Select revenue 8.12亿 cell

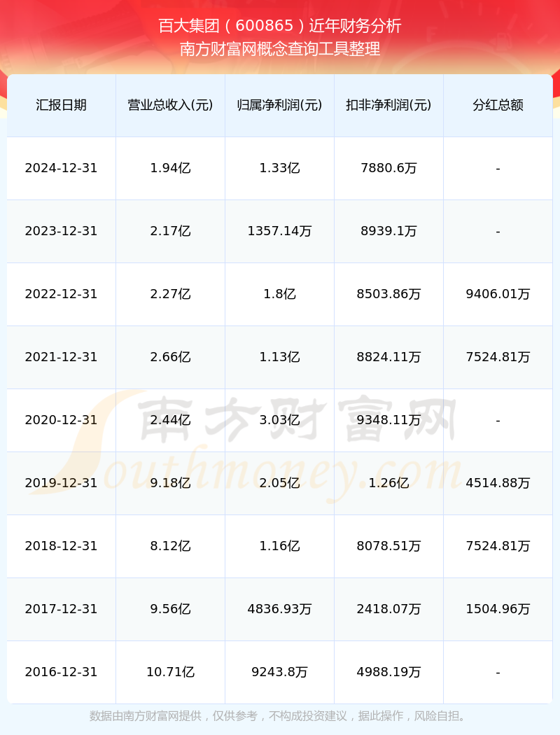(171, 546)
